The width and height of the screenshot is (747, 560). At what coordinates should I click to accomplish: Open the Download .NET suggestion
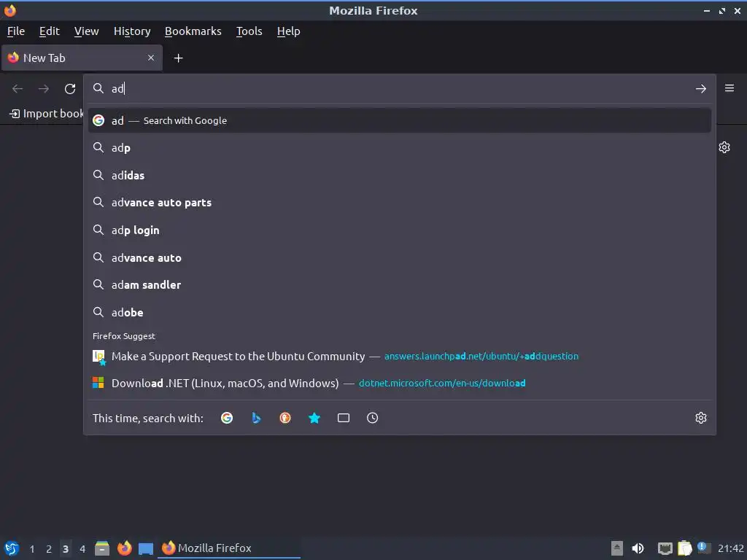(400, 384)
